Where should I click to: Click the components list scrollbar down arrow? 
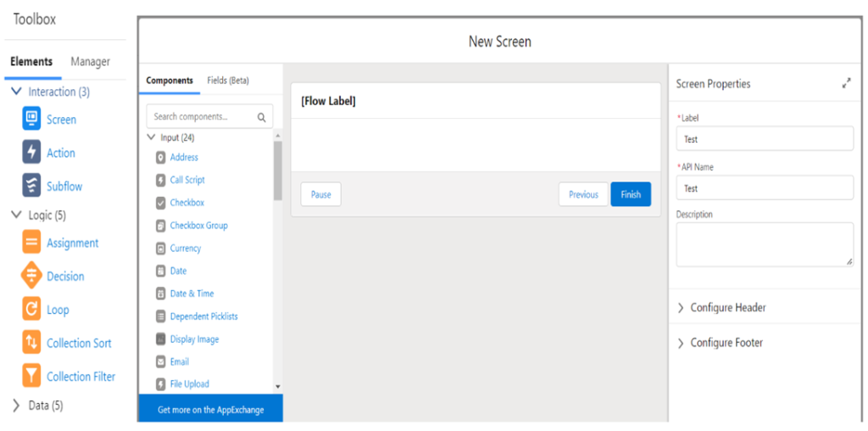278,387
